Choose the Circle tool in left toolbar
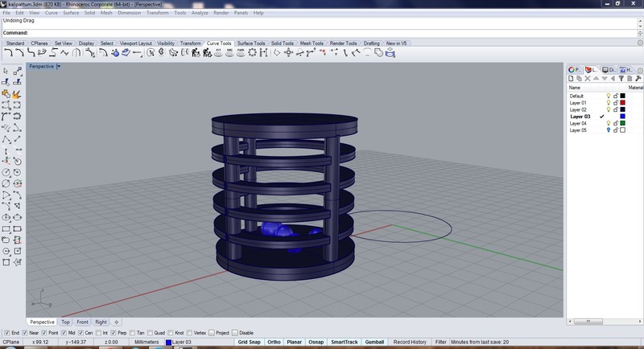Image resolution: width=644 pixels, height=349 pixels. 6,172
